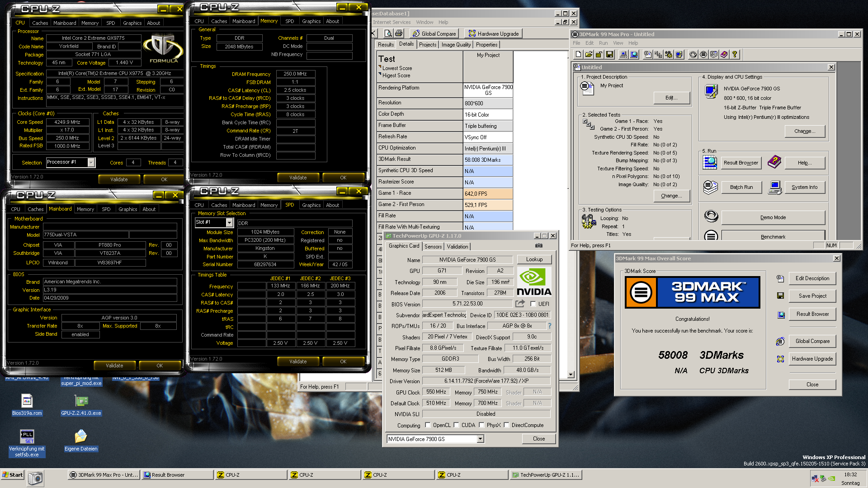Click Edit Description in Overall Score dialog

(x=812, y=278)
